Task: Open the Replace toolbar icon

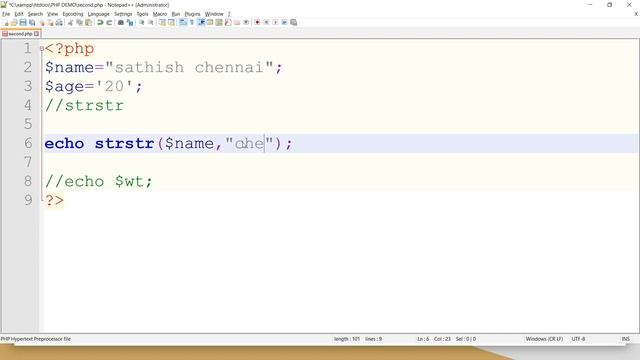Action: point(130,22)
